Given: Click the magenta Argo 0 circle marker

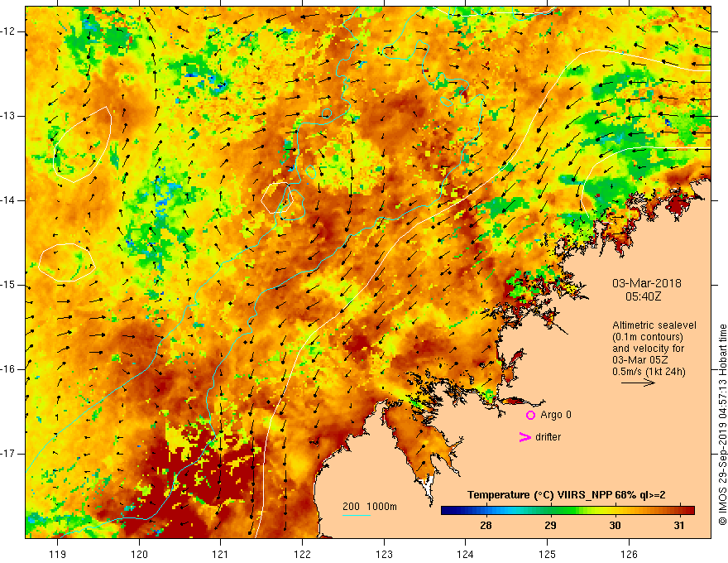Looking at the screenshot, I should point(530,415).
